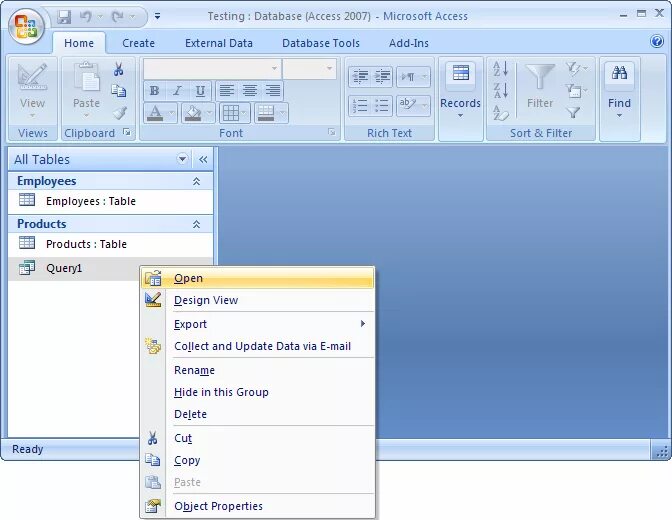
Task: Click the Redo arrow icon
Action: pyautogui.click(x=117, y=17)
